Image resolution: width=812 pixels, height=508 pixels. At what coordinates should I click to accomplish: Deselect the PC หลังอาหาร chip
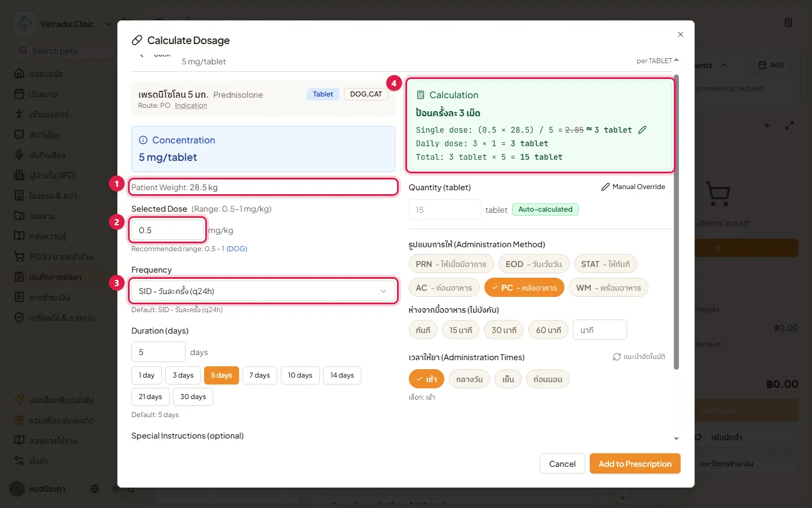(x=524, y=288)
